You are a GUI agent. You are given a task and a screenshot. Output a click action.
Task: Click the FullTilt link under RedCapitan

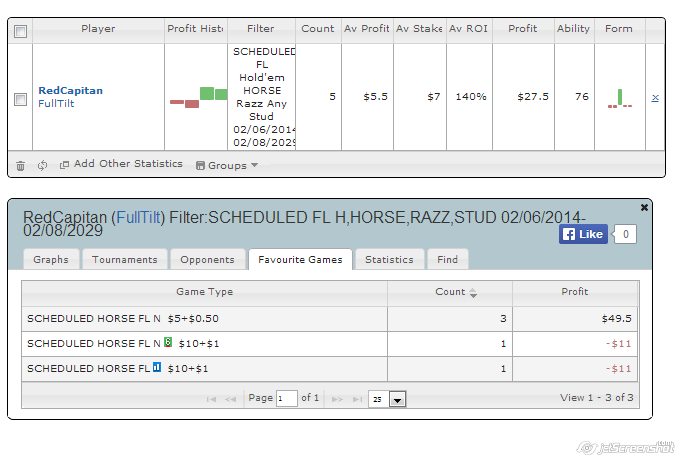tap(56, 103)
